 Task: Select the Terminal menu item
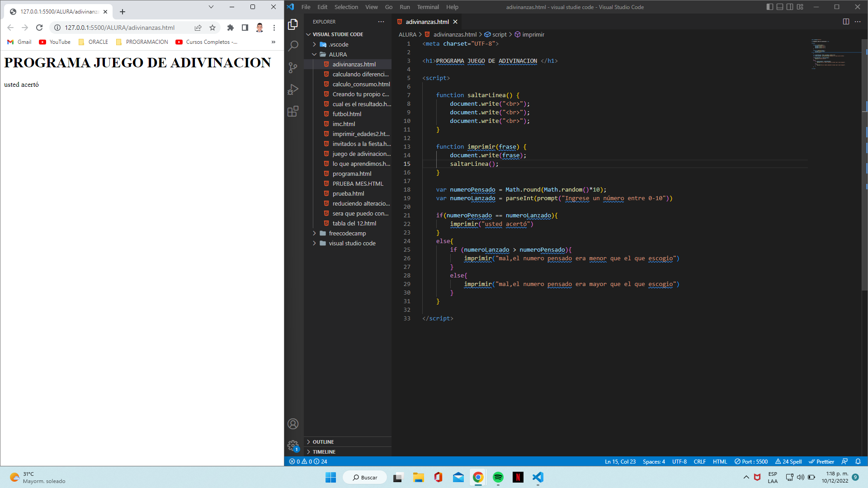point(427,7)
